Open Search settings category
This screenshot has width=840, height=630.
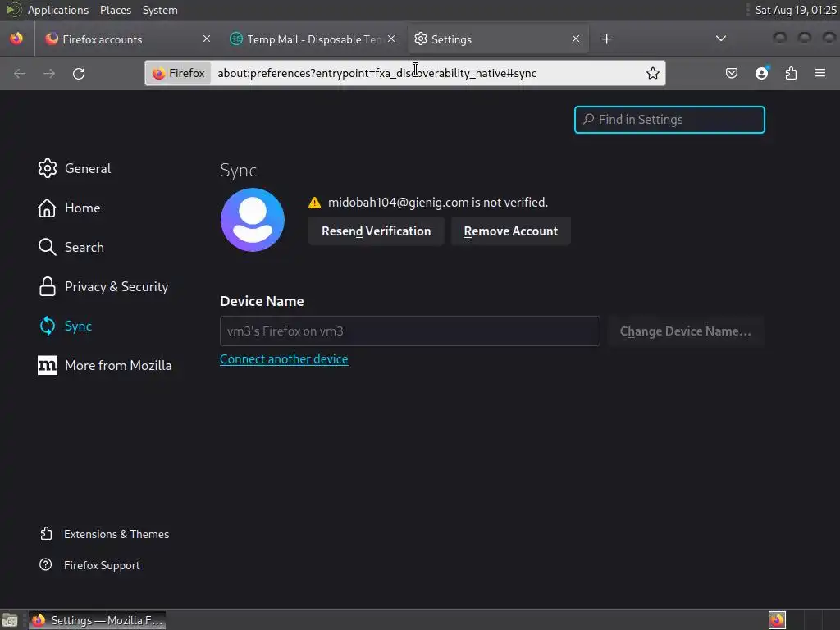click(x=71, y=247)
